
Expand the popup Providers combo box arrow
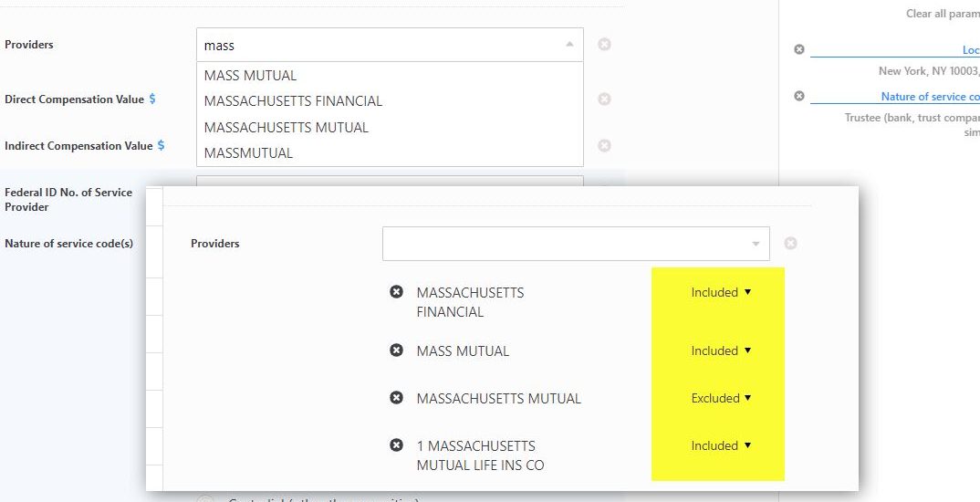pos(756,244)
